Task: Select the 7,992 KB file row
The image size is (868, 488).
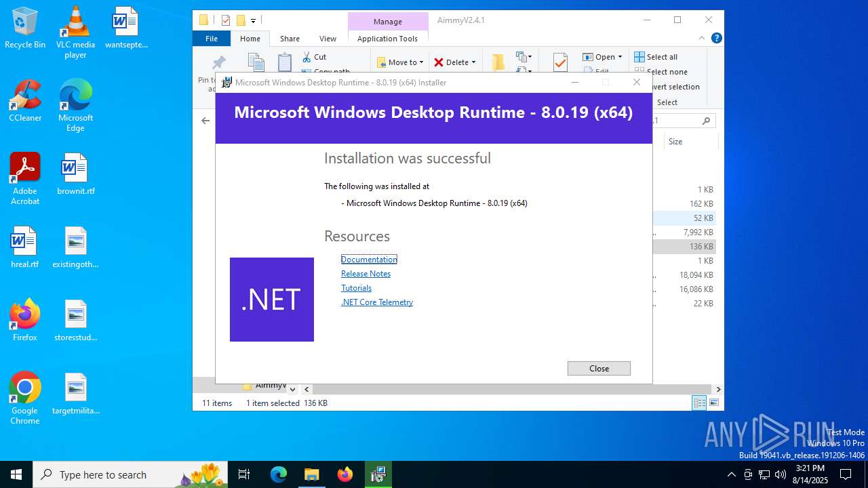Action: (x=685, y=232)
